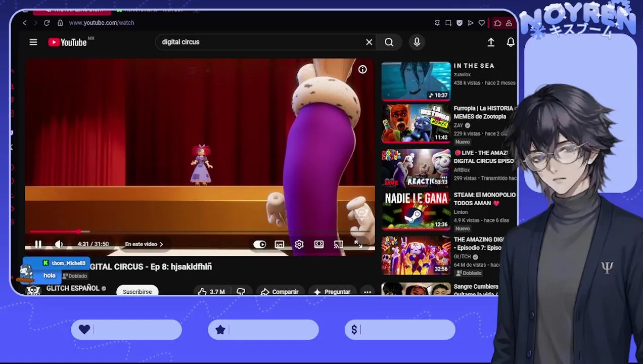This screenshot has width=643, height=364.
Task: Start voice search with the microphone
Action: pyautogui.click(x=417, y=42)
